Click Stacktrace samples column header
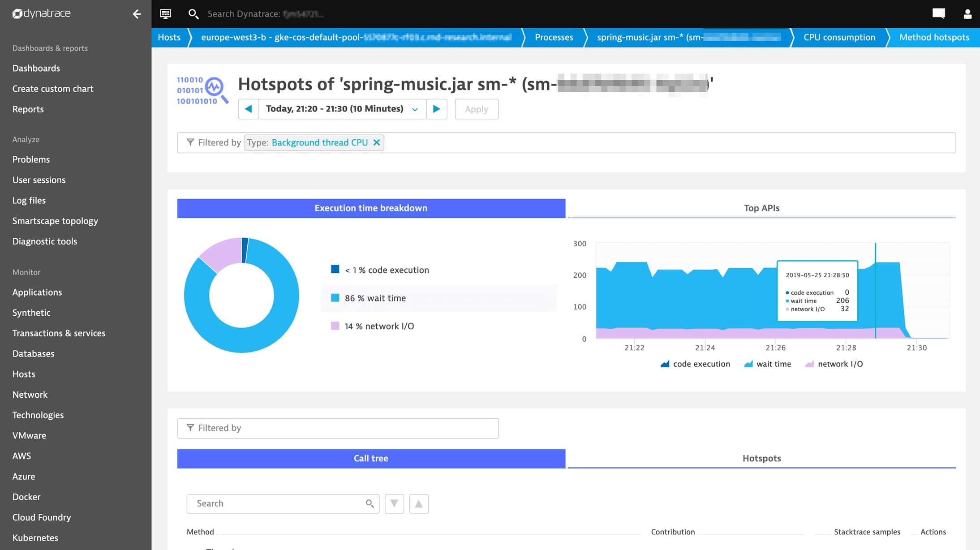Image resolution: width=980 pixels, height=550 pixels. (867, 532)
